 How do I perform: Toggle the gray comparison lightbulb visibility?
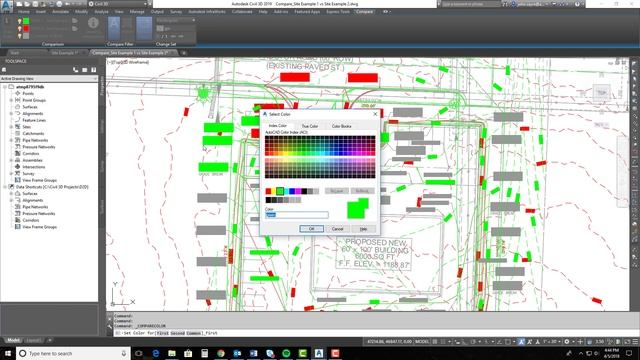(x=19, y=36)
